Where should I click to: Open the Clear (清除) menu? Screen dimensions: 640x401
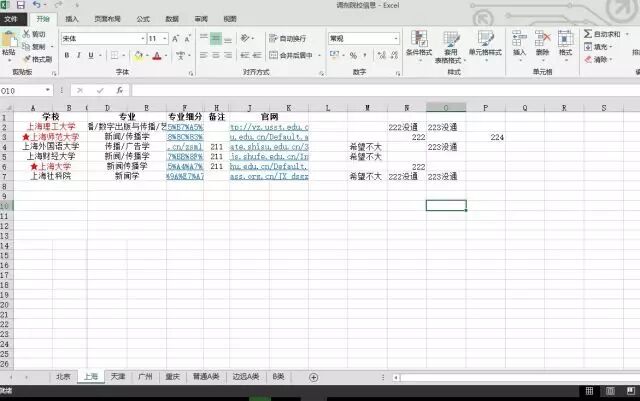point(598,60)
